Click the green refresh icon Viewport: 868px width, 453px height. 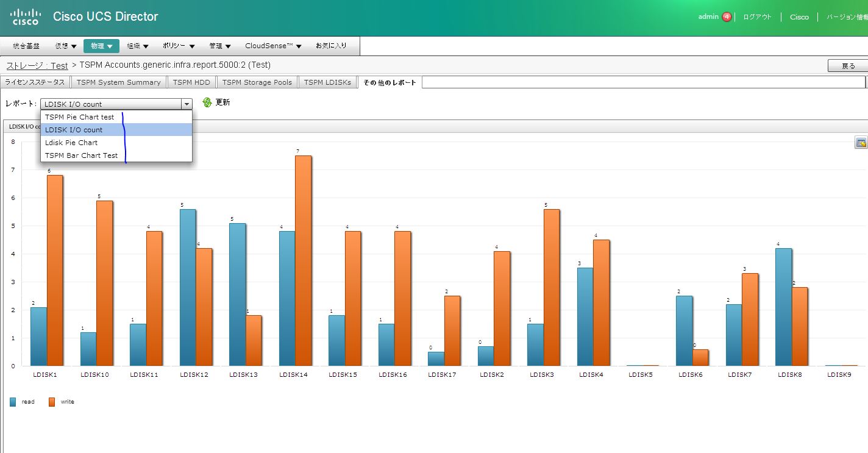[207, 102]
